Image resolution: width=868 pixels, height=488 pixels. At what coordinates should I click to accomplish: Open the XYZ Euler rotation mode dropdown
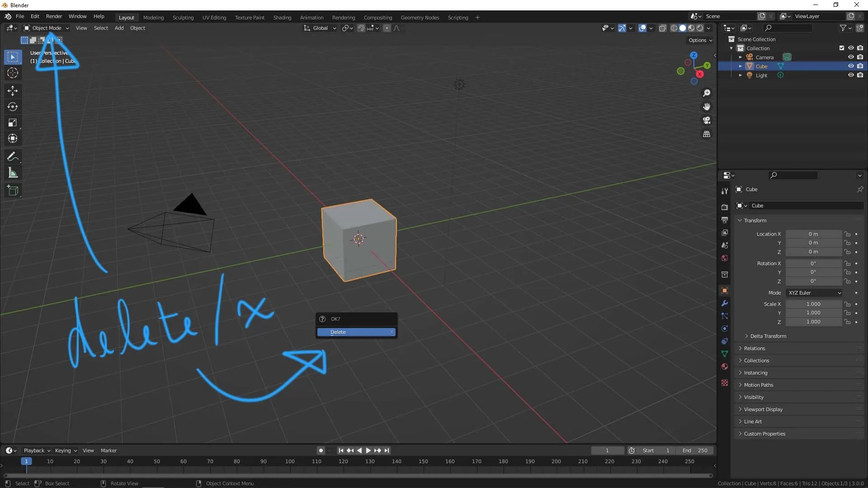coord(814,293)
